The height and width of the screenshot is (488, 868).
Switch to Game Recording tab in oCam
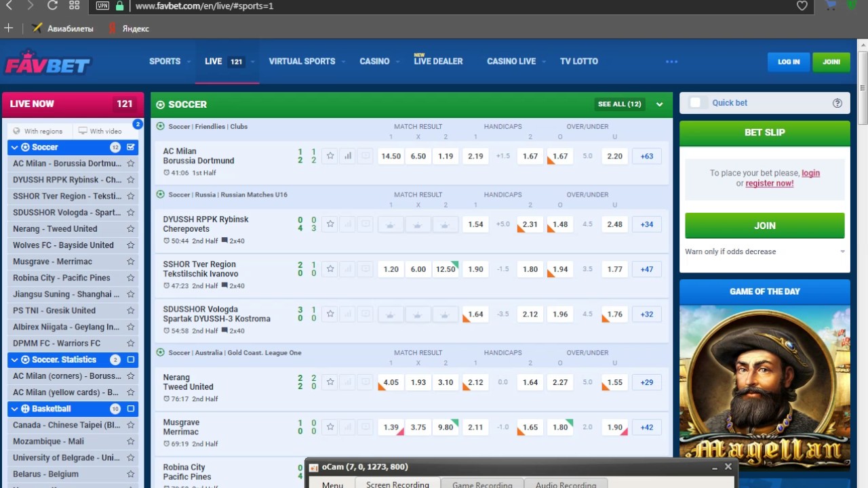pyautogui.click(x=482, y=484)
